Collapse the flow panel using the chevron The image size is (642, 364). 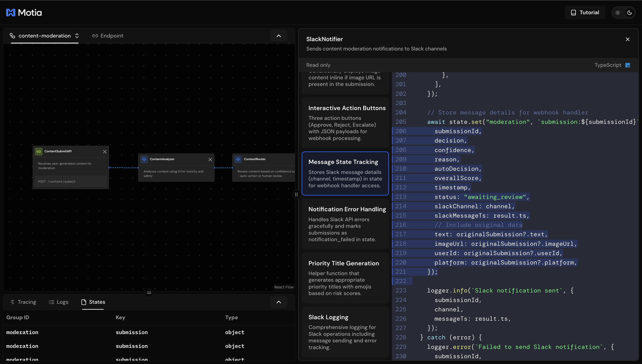pyautogui.click(x=279, y=36)
